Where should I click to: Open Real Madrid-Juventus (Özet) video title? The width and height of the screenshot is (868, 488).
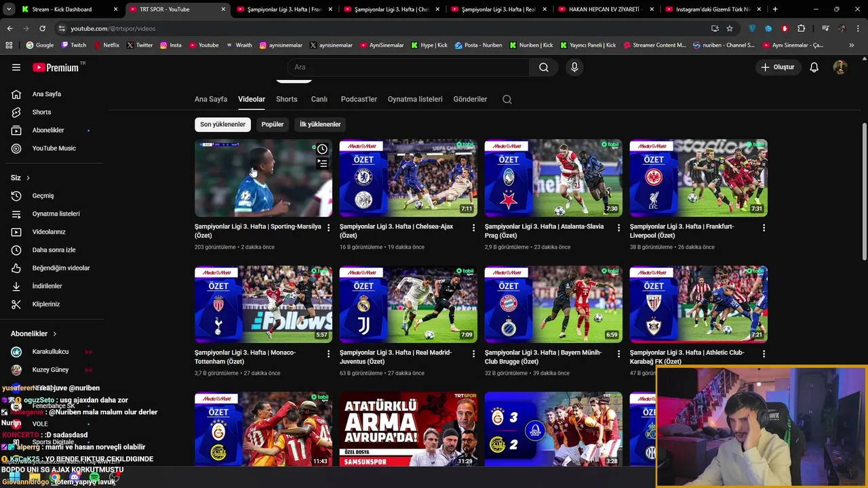pyautogui.click(x=395, y=357)
